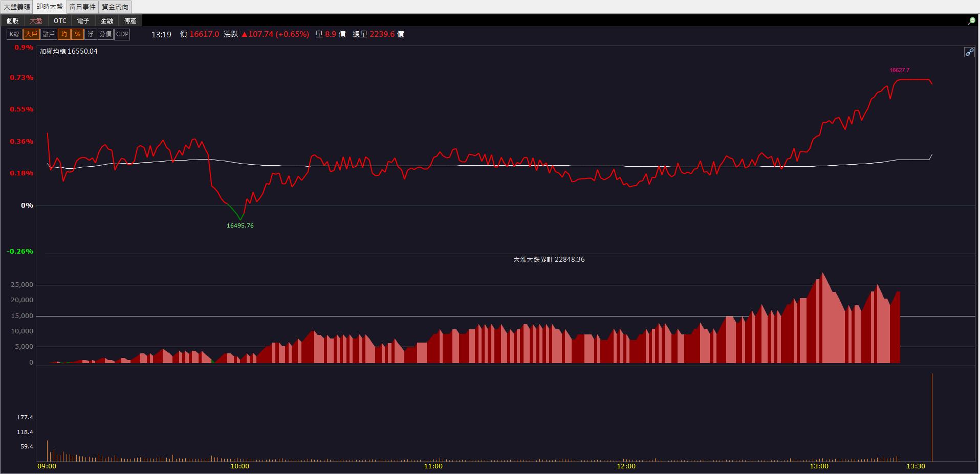Open the 當日事件 tab
Image resolution: width=980 pixels, height=474 pixels.
coord(82,7)
